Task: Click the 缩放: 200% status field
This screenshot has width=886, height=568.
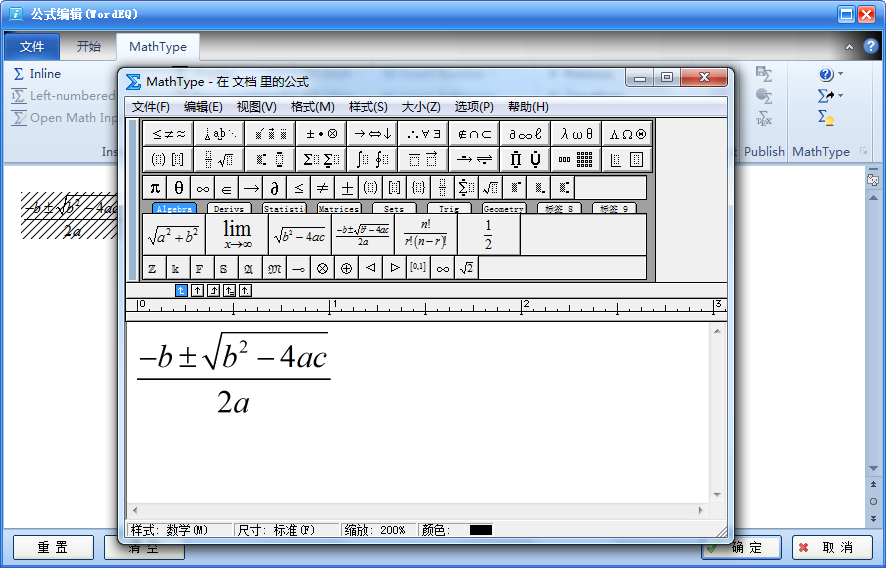Action: click(x=379, y=530)
